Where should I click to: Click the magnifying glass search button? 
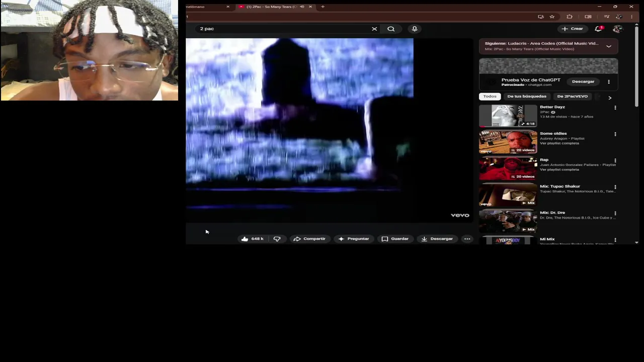391,29
